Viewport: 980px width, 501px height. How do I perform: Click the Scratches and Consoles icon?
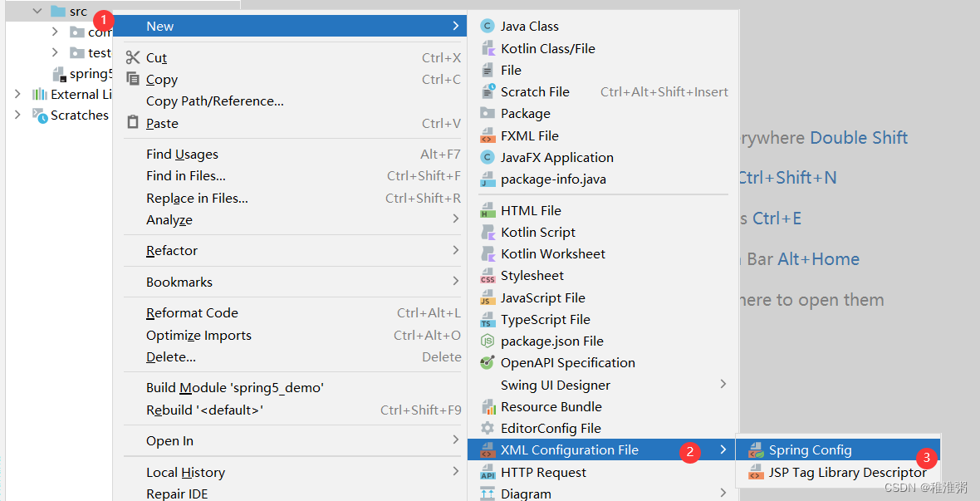(40, 115)
